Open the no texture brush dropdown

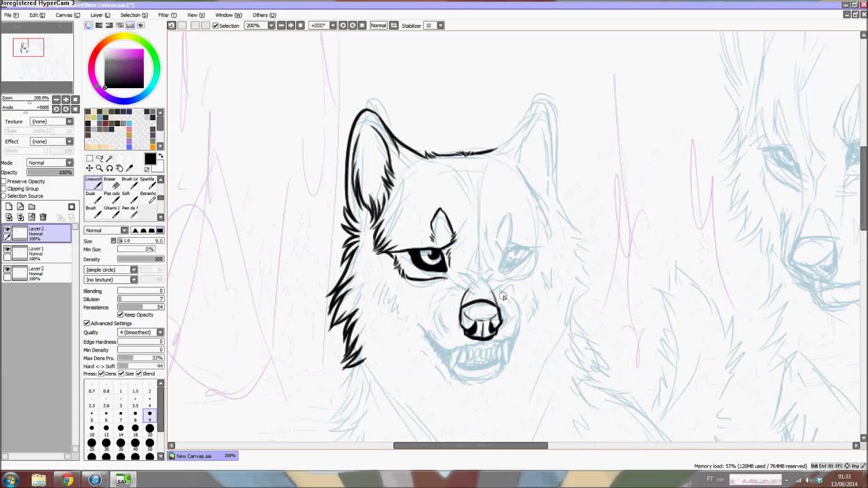111,280
